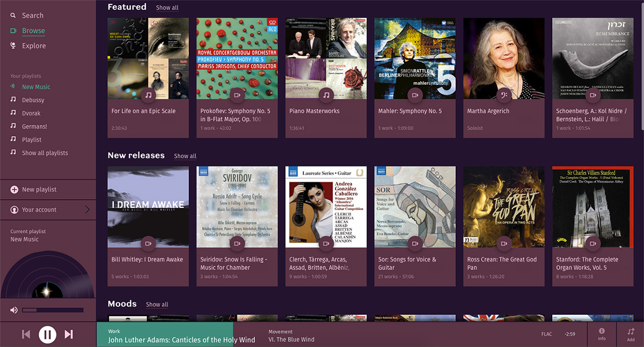
Task: Click the video badge on Clerch, Tàrrega, Arcas album
Action: (x=326, y=243)
